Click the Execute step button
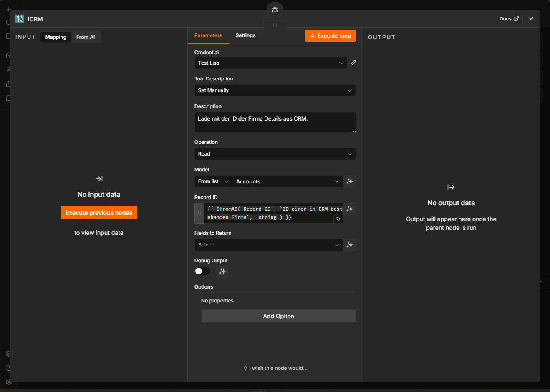This screenshot has height=392, width=550. tap(331, 36)
